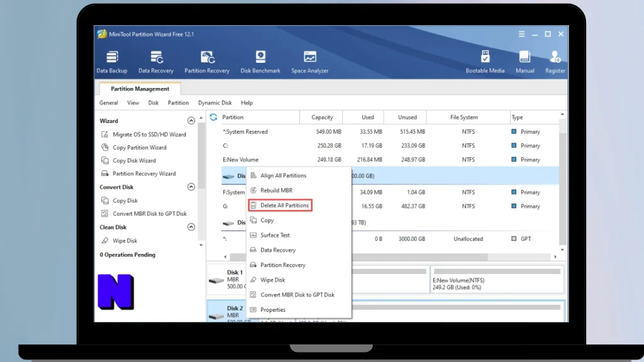The height and width of the screenshot is (362, 644).
Task: Collapse the Convert Disk section
Action: click(191, 187)
